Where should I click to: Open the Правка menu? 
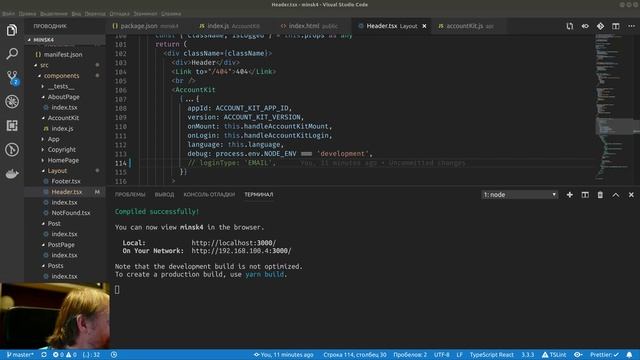27,13
